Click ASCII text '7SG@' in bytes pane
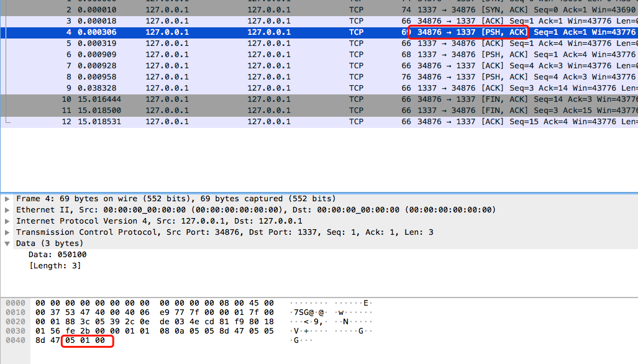638x364 pixels. tap(304, 312)
